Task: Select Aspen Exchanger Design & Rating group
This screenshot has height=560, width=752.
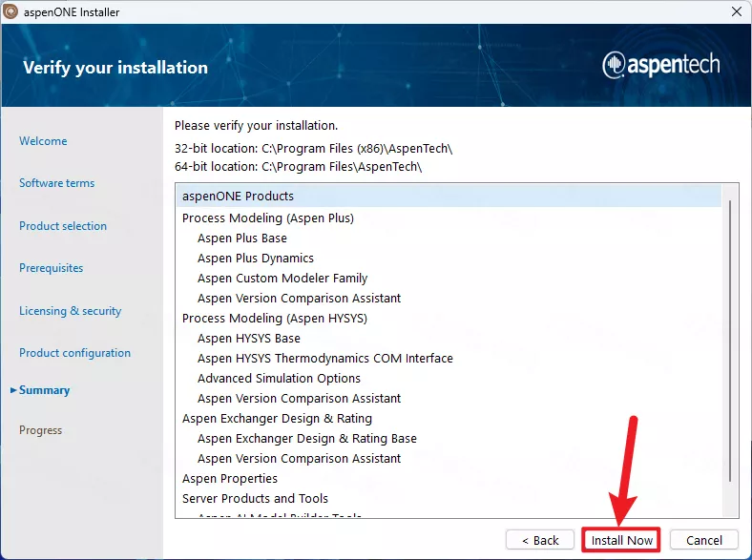Action: click(x=277, y=419)
